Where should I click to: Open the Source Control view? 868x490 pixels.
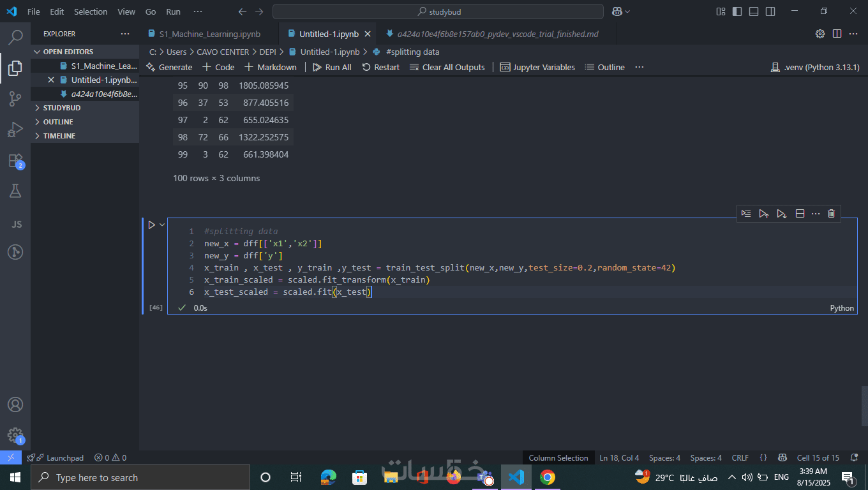coord(15,99)
